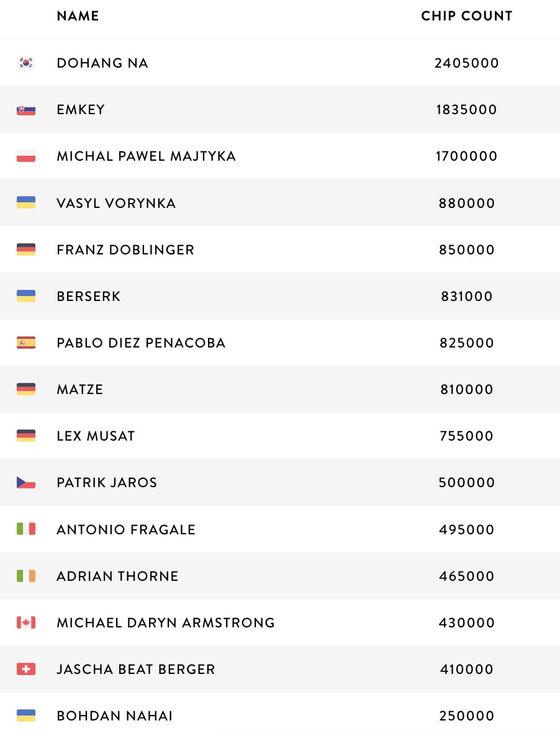The height and width of the screenshot is (736, 560).
Task: Click the Spain flag beside Pablo Diez Penacoba
Action: tap(26, 343)
